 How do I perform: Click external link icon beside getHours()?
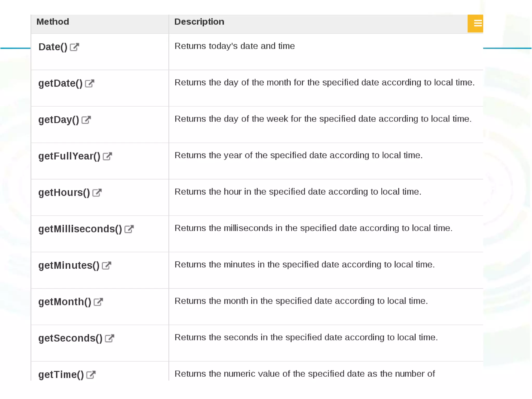tap(97, 192)
